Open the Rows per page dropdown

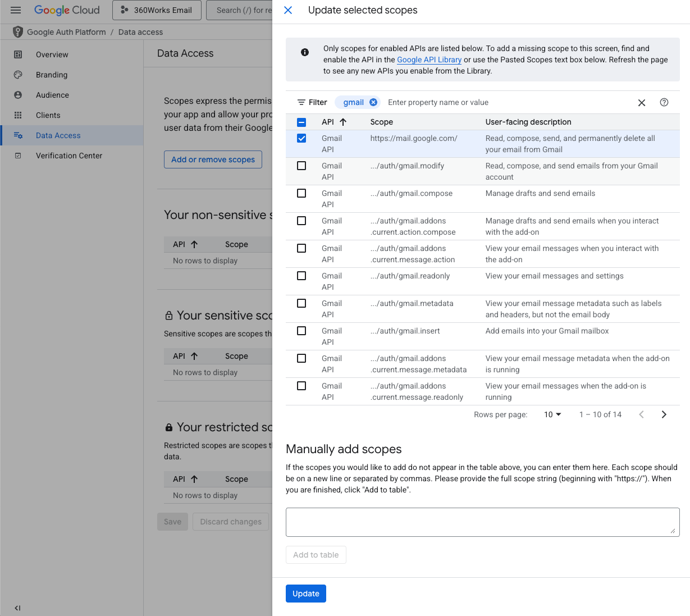552,414
